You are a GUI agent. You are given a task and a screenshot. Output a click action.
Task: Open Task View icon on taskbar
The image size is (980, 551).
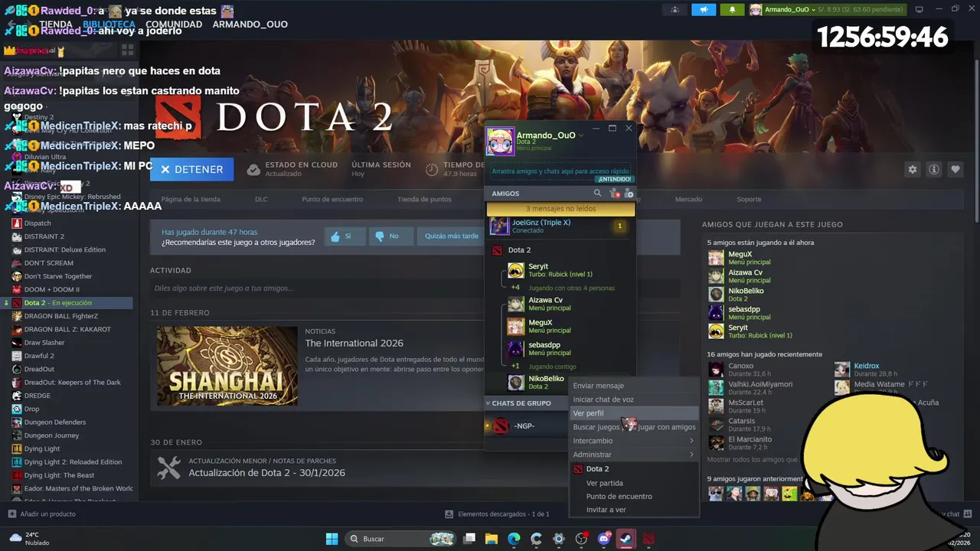click(469, 539)
